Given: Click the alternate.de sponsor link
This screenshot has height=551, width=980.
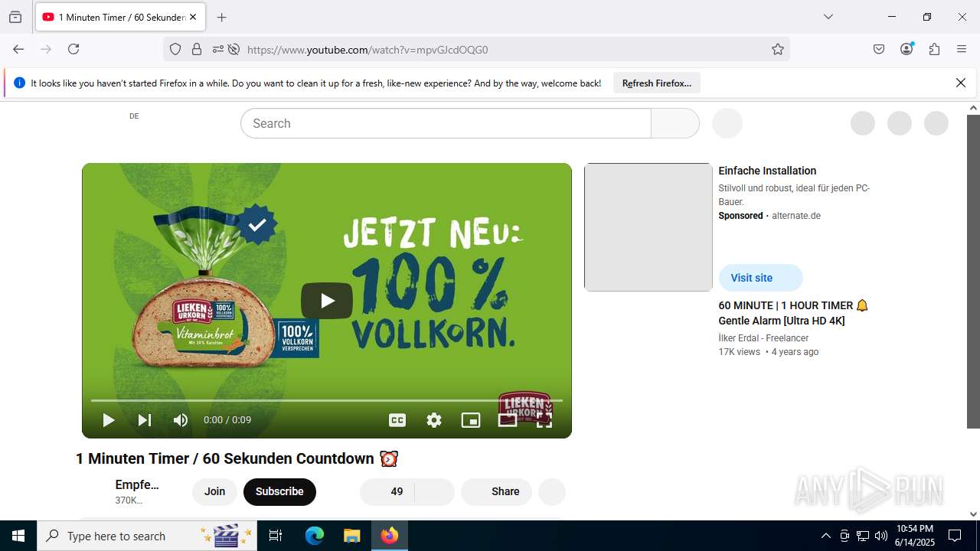Looking at the screenshot, I should 796,216.
